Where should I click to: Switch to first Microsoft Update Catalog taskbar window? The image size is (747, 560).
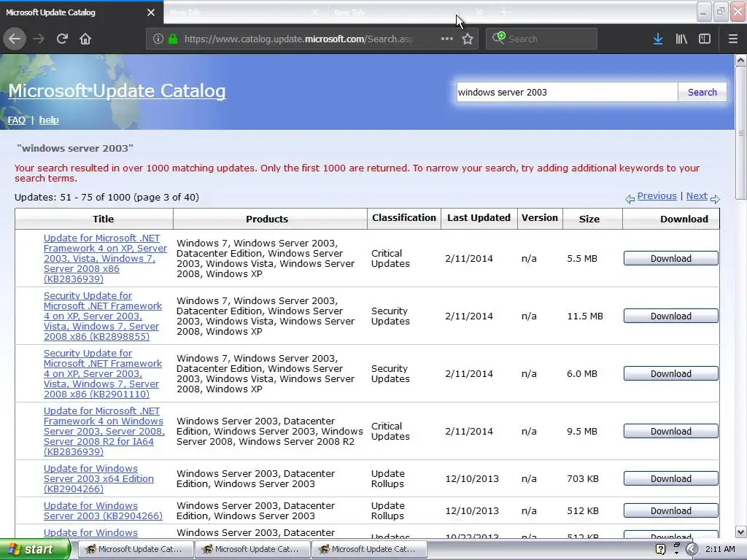(135, 549)
